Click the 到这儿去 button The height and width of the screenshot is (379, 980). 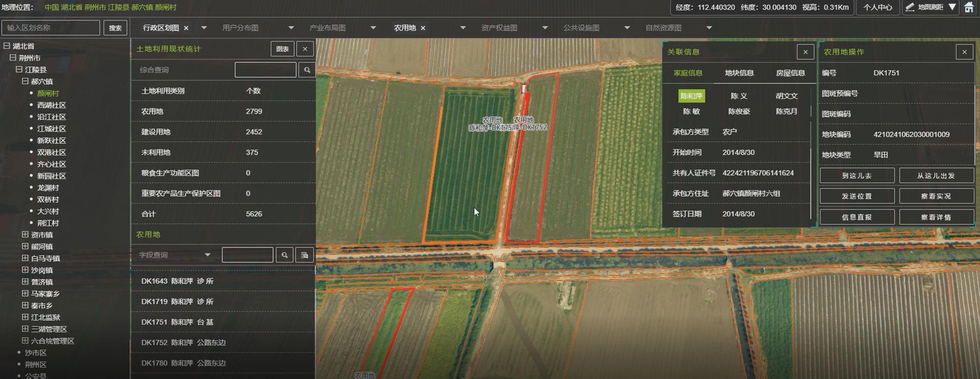[857, 176]
